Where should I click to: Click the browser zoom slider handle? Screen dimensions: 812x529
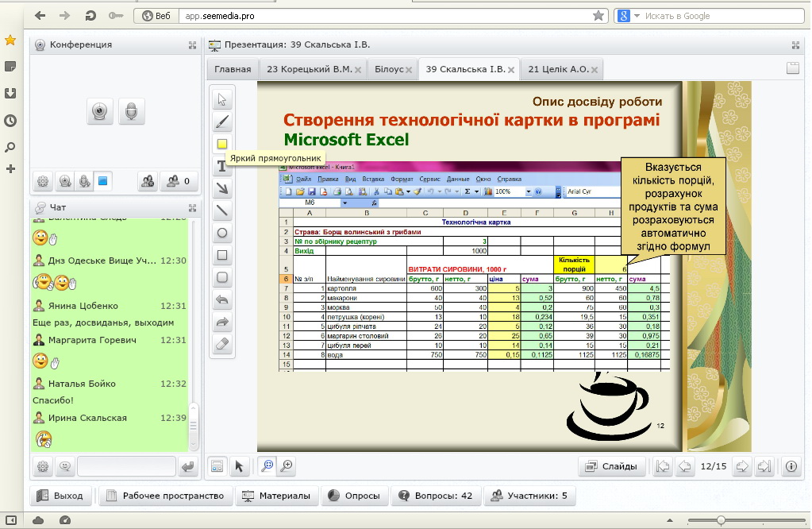[x=721, y=520]
